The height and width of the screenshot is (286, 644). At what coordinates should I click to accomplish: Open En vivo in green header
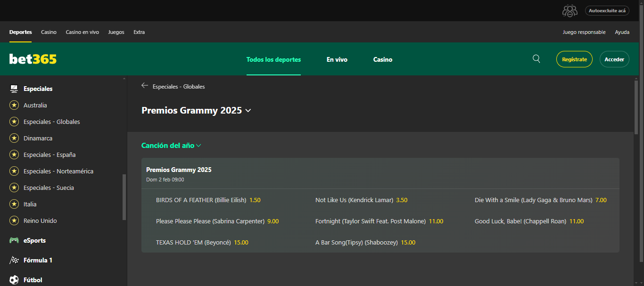tap(337, 59)
